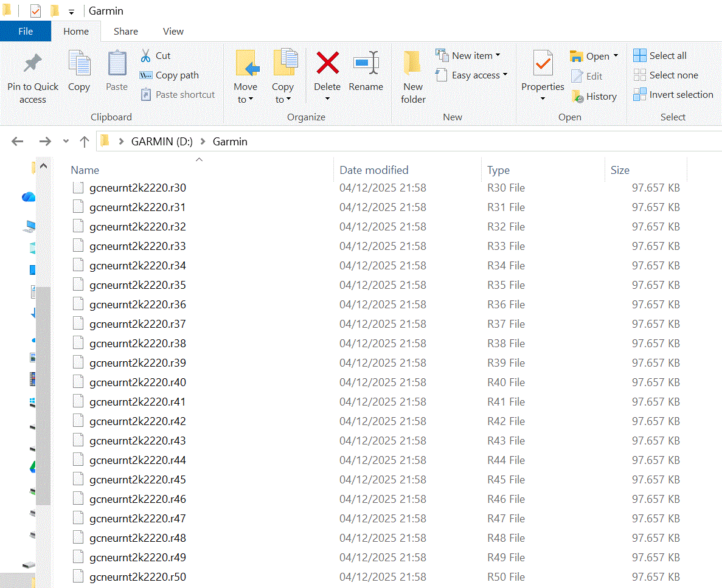Screen dimensions: 722x588
Task: Click the Copy icon in Clipboard group
Action: 78,63
